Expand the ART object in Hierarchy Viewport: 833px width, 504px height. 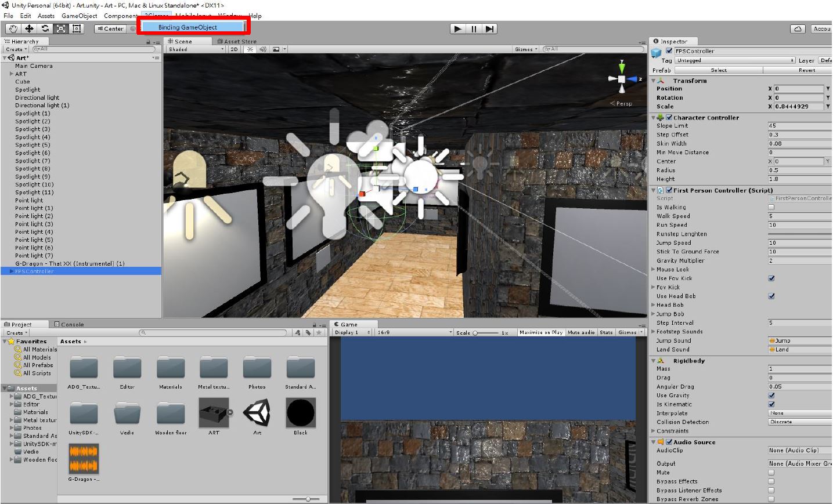[11, 74]
